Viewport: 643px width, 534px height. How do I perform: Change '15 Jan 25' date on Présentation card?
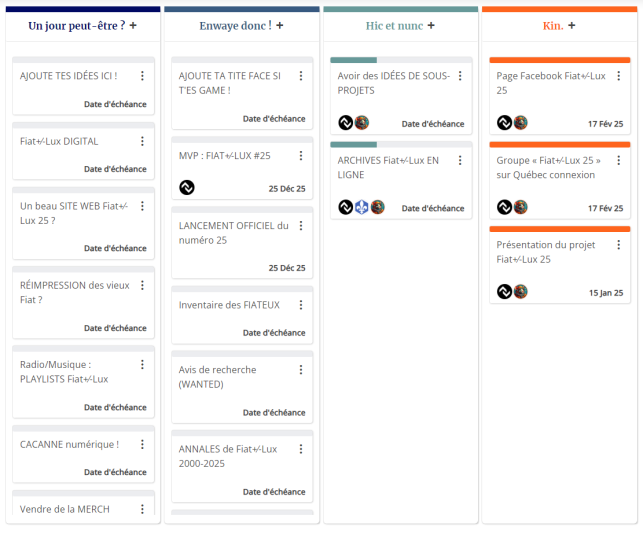[x=606, y=293]
